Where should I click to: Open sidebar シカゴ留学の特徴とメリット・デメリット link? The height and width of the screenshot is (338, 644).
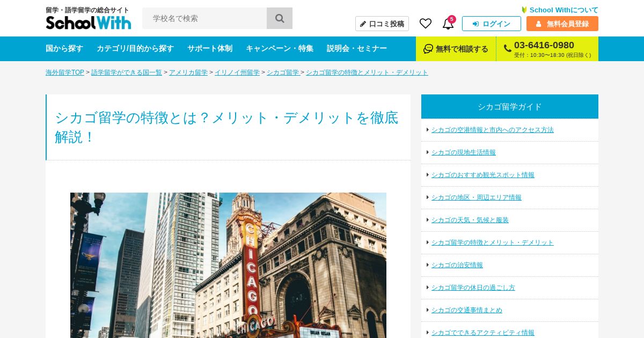tap(493, 243)
